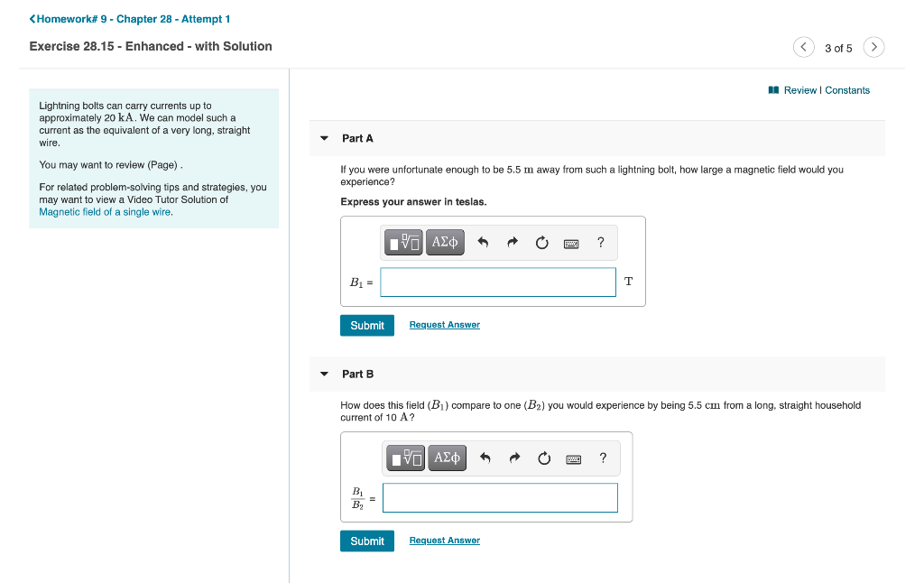Click the B1 answer input field
Viewport: 924px width, 583px height.
(x=498, y=282)
